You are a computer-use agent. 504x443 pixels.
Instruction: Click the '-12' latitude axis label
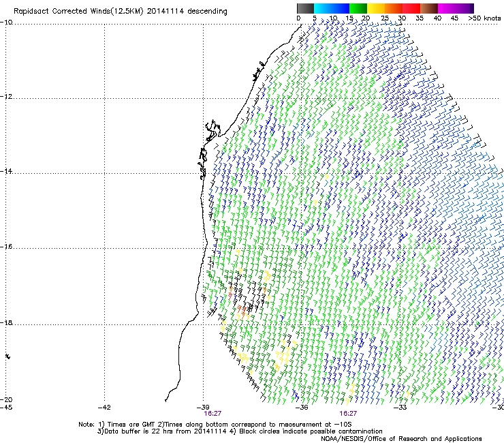pos(6,97)
